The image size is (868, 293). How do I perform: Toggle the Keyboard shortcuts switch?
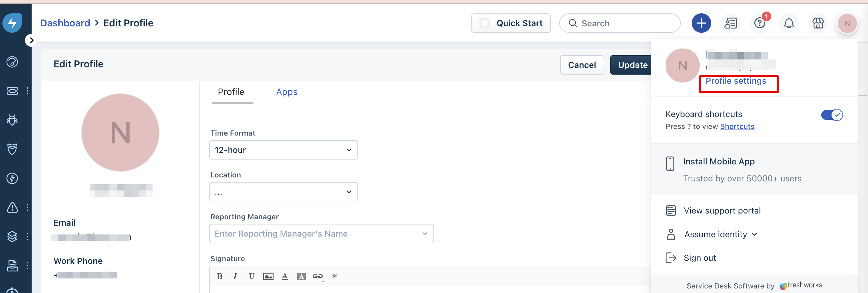pos(831,115)
